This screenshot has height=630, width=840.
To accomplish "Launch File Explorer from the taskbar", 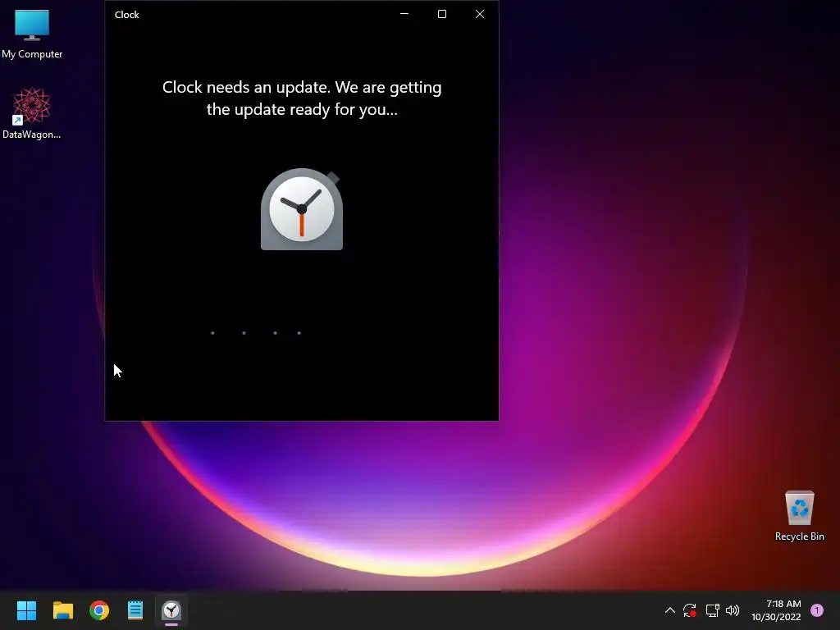I will (x=62, y=610).
